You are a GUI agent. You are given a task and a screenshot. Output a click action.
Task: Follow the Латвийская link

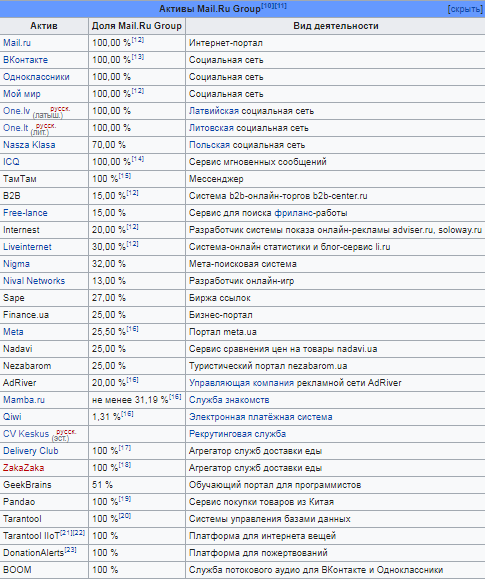point(214,111)
